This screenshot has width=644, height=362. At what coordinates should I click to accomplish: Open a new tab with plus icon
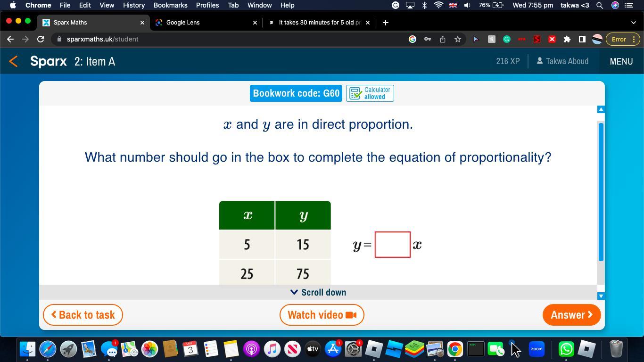click(385, 22)
